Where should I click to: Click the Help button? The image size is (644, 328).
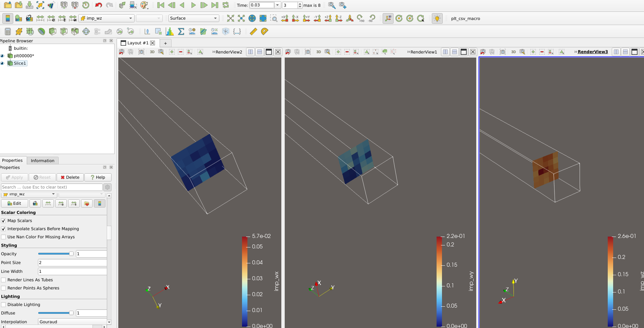(x=98, y=177)
